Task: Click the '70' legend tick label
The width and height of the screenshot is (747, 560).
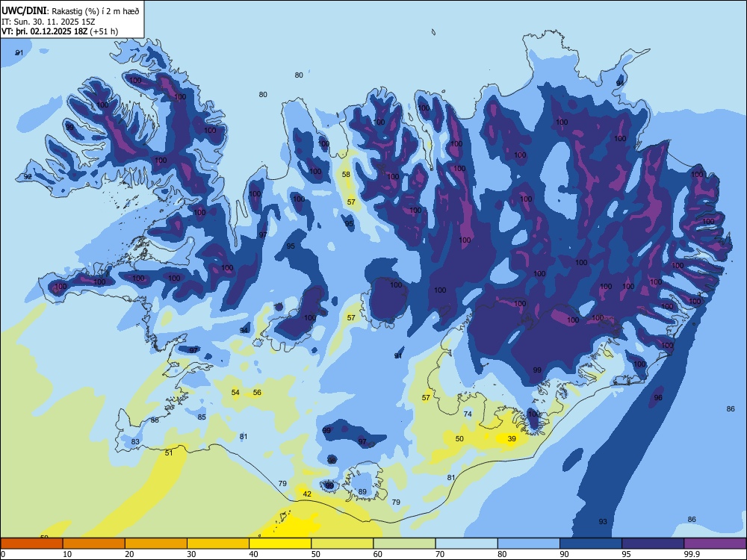Action: [x=440, y=554]
